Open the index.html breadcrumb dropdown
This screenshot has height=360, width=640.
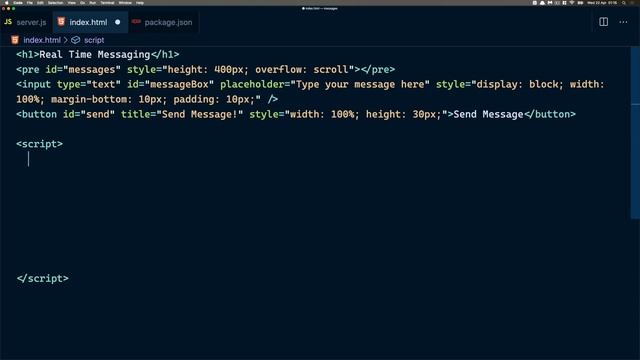[x=42, y=40]
